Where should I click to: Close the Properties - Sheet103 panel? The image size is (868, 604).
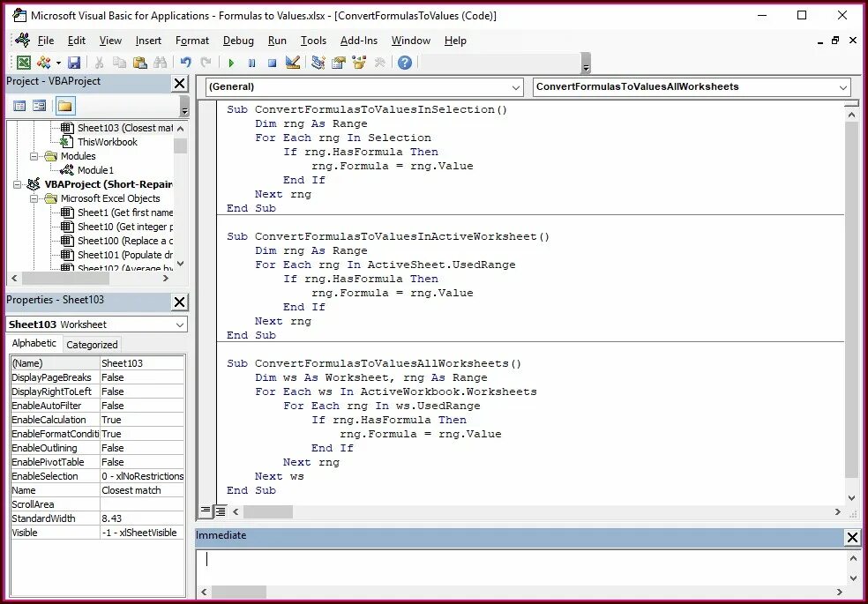click(x=179, y=302)
